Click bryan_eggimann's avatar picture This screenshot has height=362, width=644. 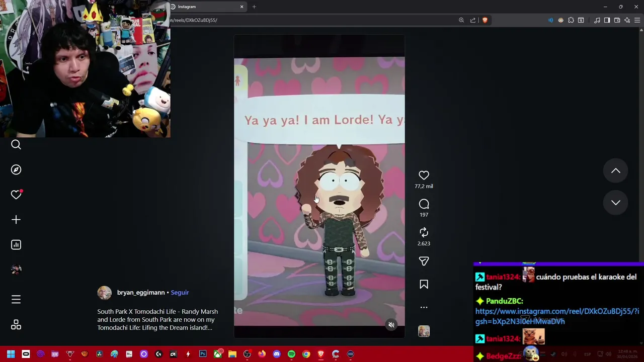[105, 293]
